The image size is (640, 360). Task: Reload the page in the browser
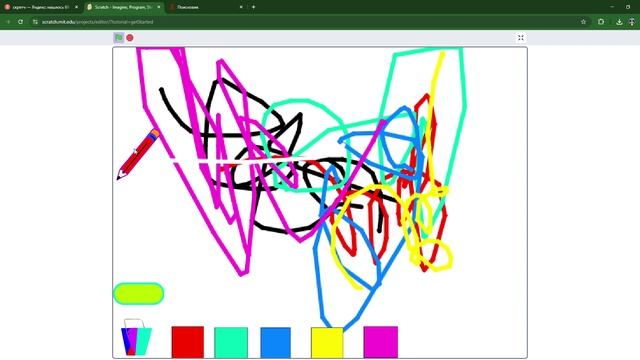click(x=20, y=22)
